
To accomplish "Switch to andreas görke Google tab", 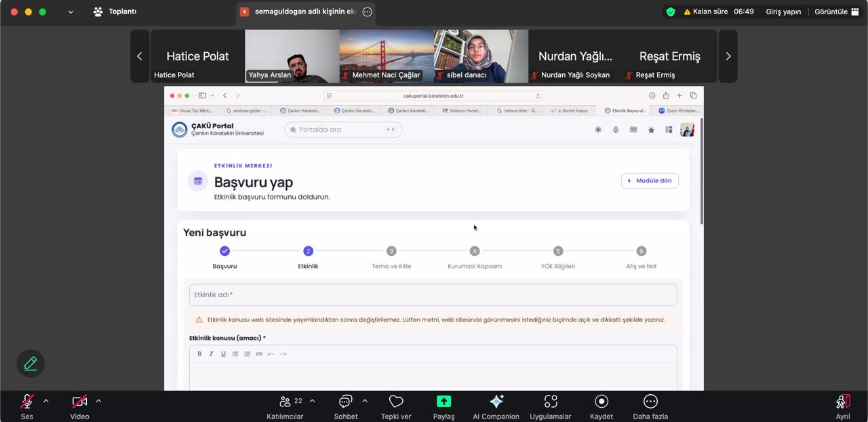I will point(245,111).
